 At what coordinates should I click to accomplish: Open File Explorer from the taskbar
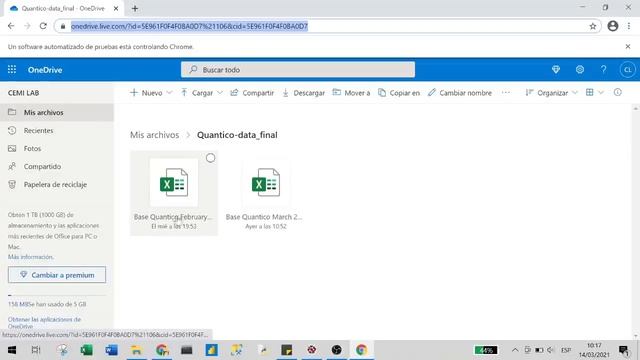[x=136, y=350]
